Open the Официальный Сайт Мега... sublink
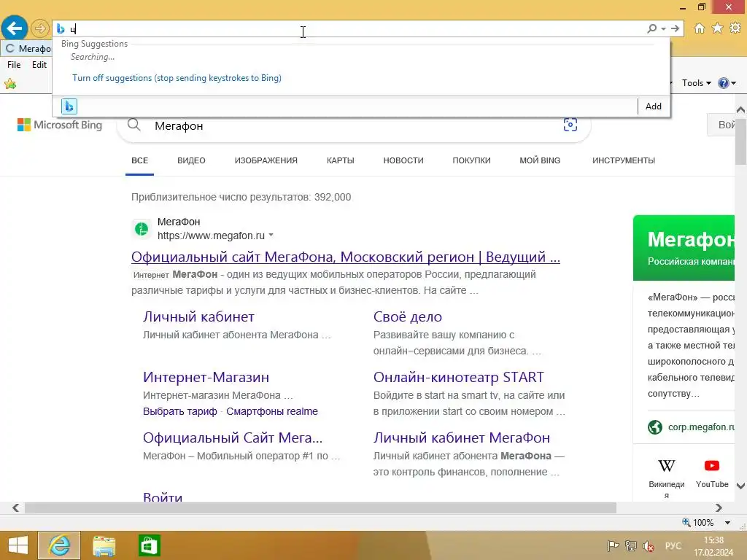Viewport: 747px width, 560px height. (233, 437)
